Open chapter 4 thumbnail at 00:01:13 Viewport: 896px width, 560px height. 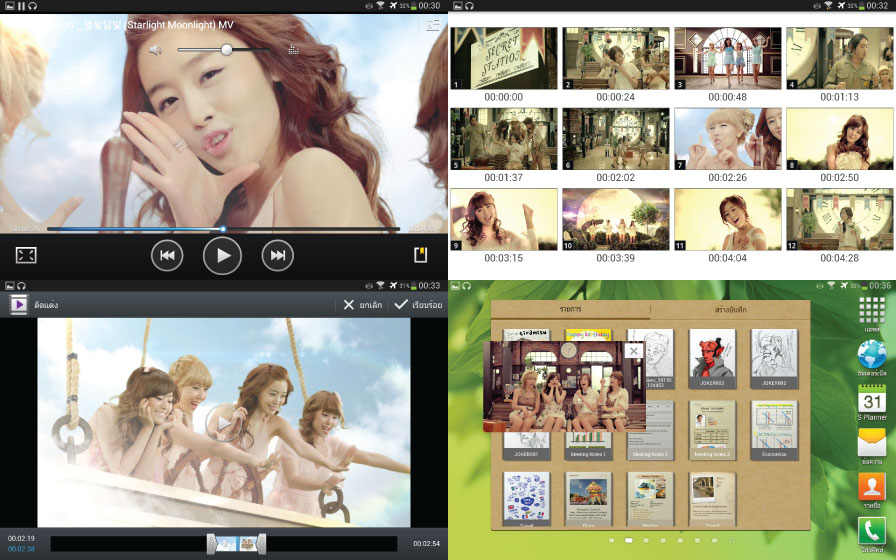click(839, 58)
